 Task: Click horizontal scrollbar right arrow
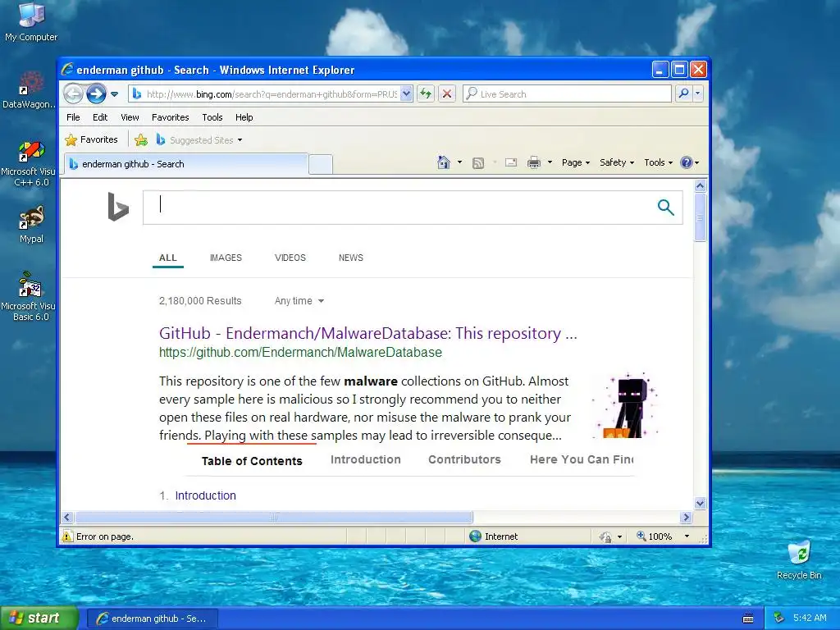click(686, 517)
